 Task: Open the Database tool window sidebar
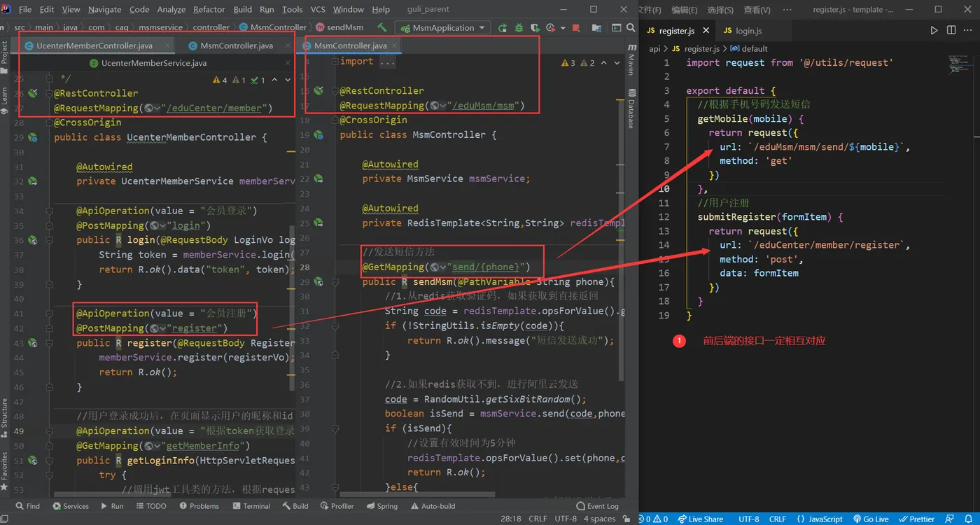pos(631,109)
